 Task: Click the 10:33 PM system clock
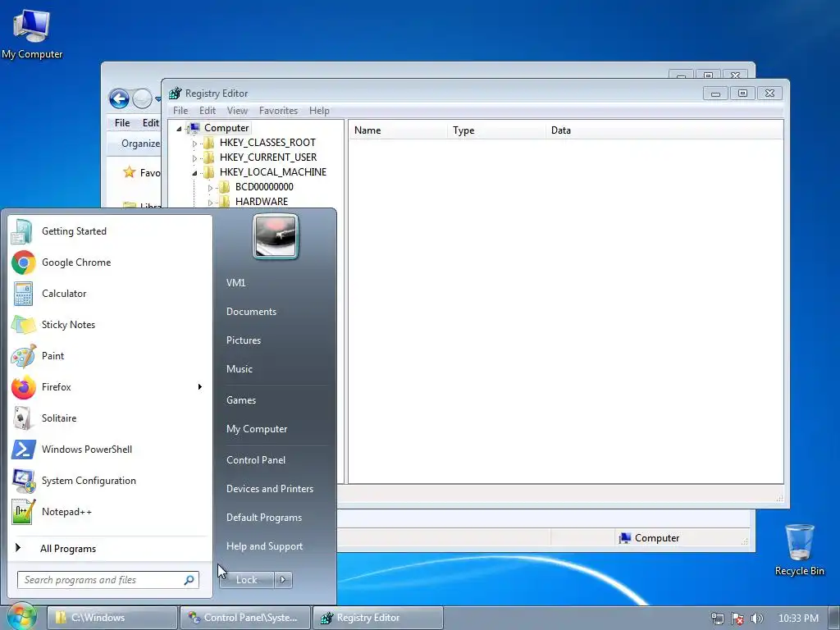point(798,619)
